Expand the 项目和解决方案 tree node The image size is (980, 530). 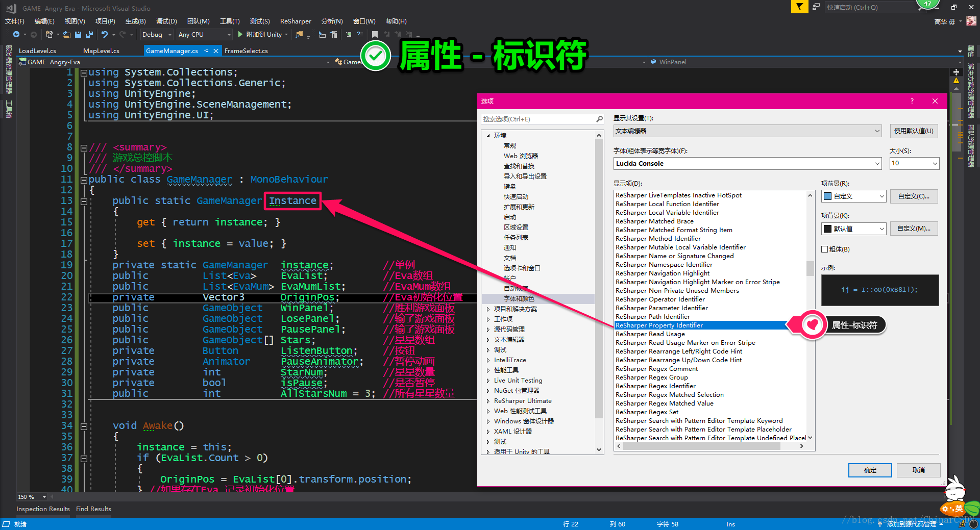(x=488, y=309)
